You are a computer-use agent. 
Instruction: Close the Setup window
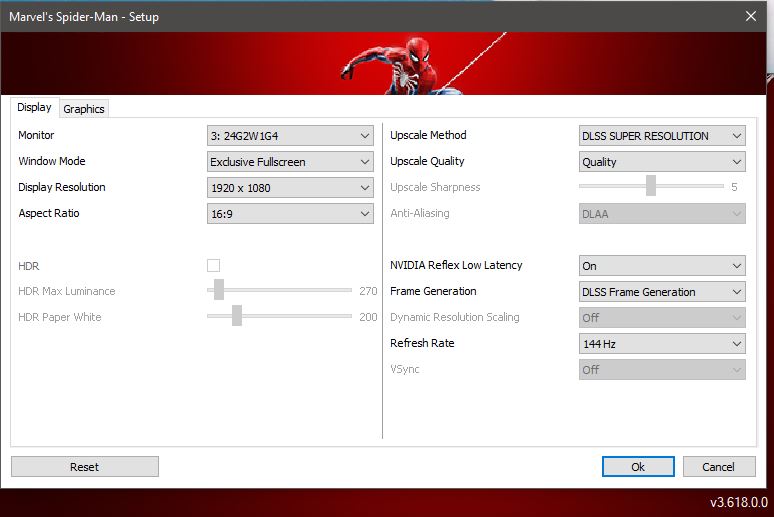(x=751, y=16)
